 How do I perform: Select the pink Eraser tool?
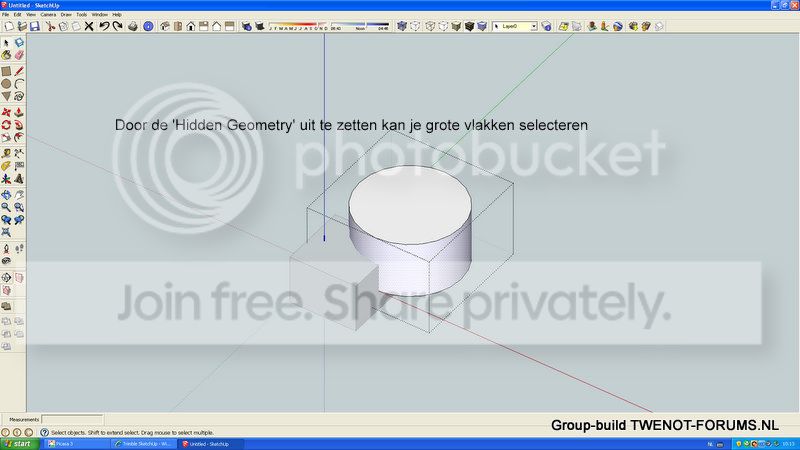tap(19, 55)
